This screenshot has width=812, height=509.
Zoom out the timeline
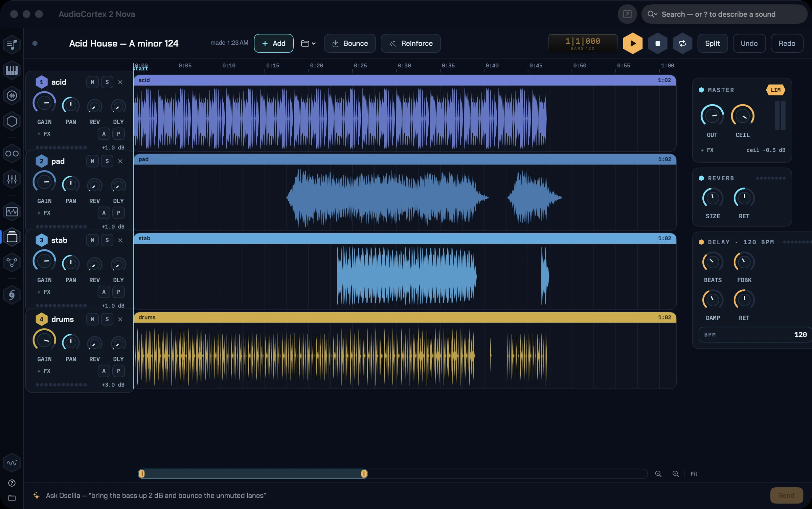[x=658, y=474]
